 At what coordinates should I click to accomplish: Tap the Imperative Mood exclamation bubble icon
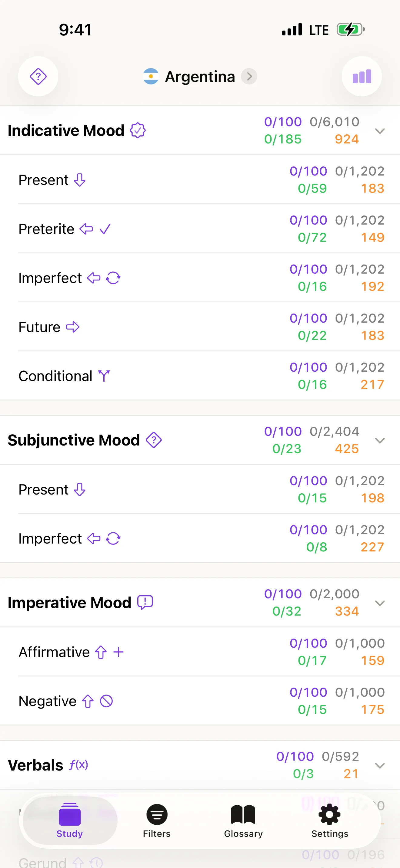pos(145,603)
